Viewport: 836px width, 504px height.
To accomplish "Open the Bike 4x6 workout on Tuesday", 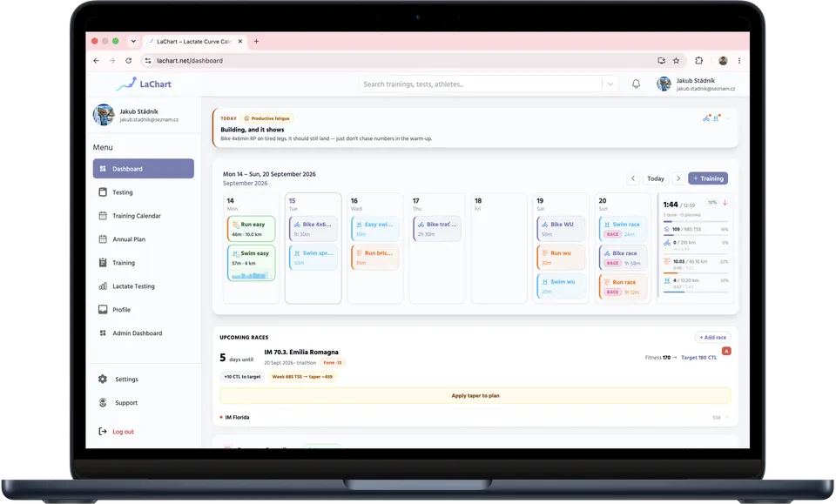I will [x=313, y=229].
